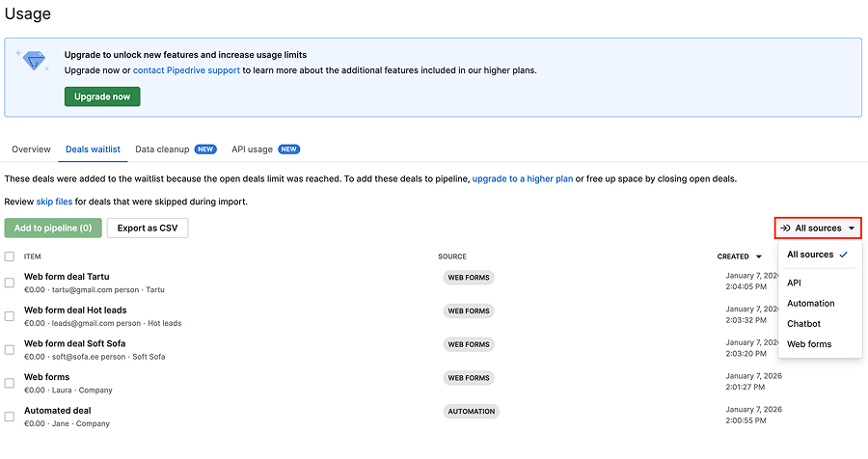Click Export as CSV button

coord(148,229)
